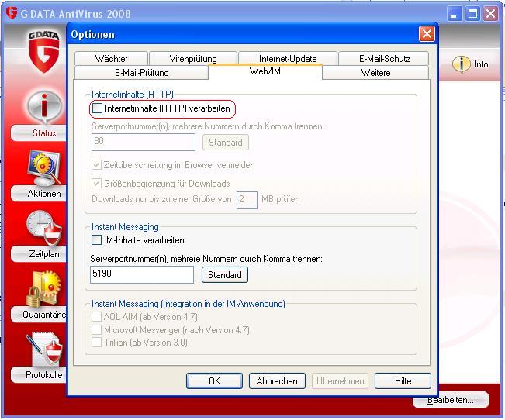The width and height of the screenshot is (505, 420).
Task: Select the Zeitplan sidebar label
Action: 44,254
